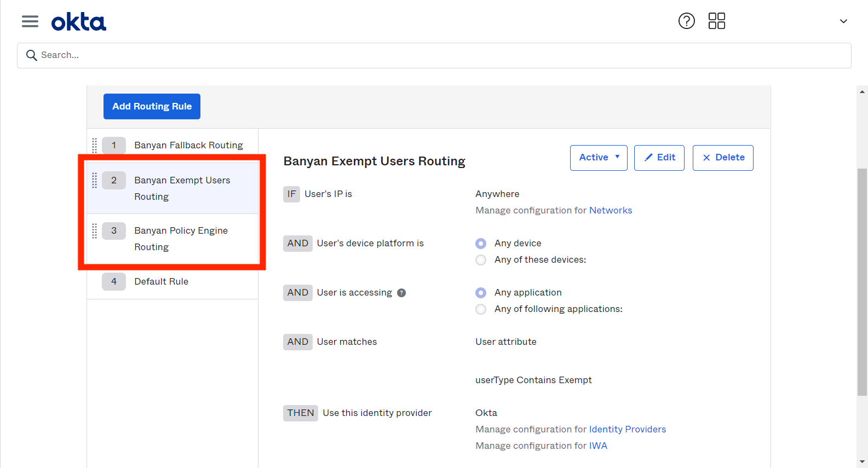Open the Networks configuration link

[x=610, y=210]
